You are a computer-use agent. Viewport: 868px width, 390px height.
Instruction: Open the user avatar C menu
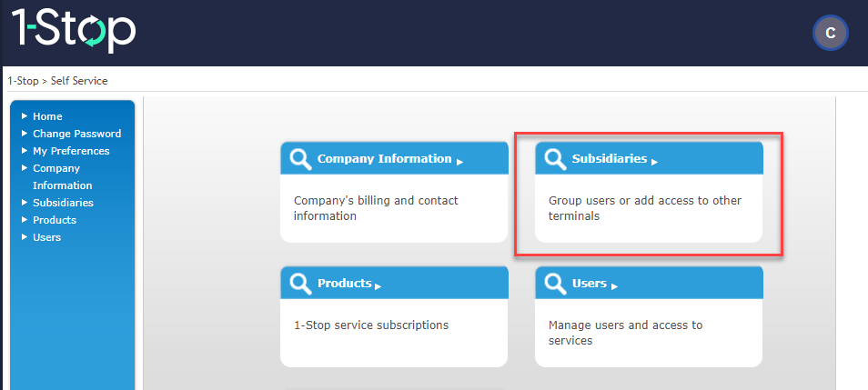830,34
